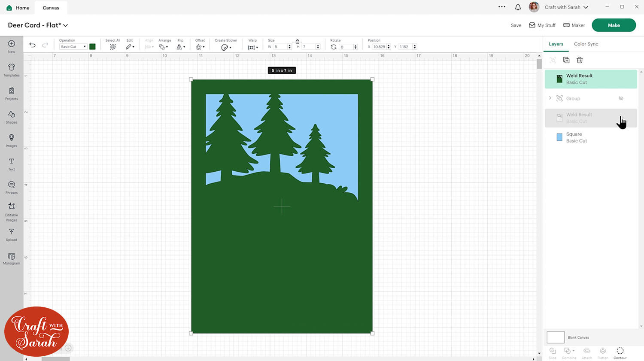Image resolution: width=644 pixels, height=361 pixels.
Task: Show the hidden Group layer
Action: click(621, 98)
